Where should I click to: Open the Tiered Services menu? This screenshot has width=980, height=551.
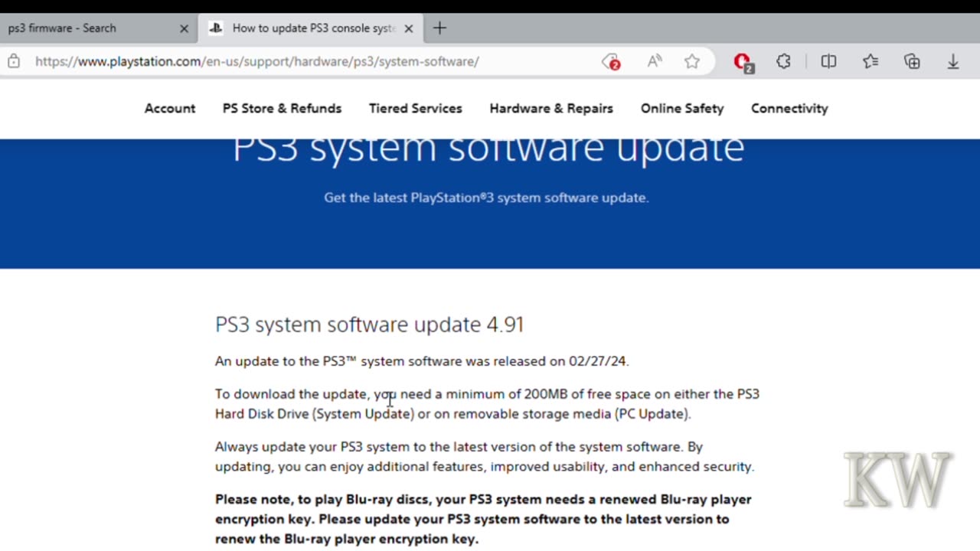[x=416, y=109]
